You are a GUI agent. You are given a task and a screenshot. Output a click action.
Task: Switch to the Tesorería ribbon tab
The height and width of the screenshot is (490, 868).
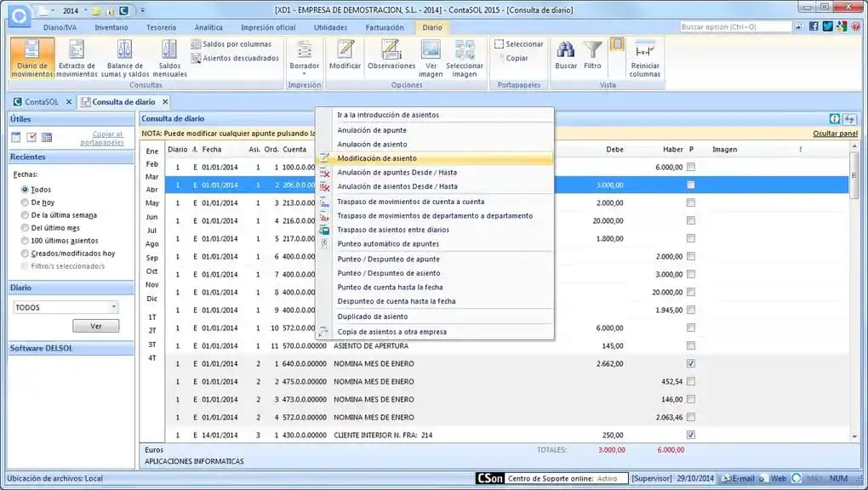click(x=160, y=27)
